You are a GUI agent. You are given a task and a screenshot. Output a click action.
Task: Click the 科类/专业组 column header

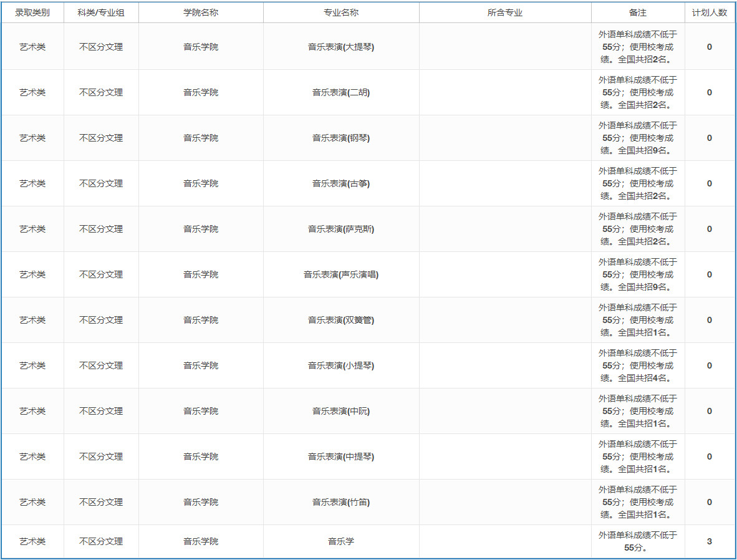[101, 12]
